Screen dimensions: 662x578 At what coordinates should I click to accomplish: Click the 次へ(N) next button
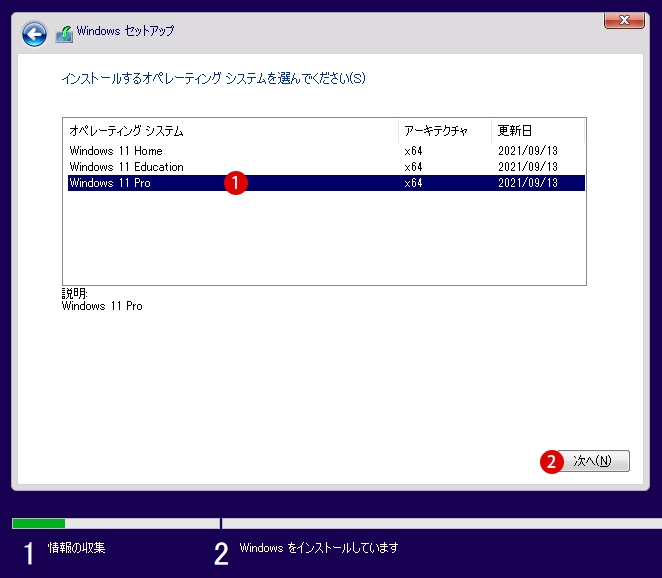[x=593, y=461]
